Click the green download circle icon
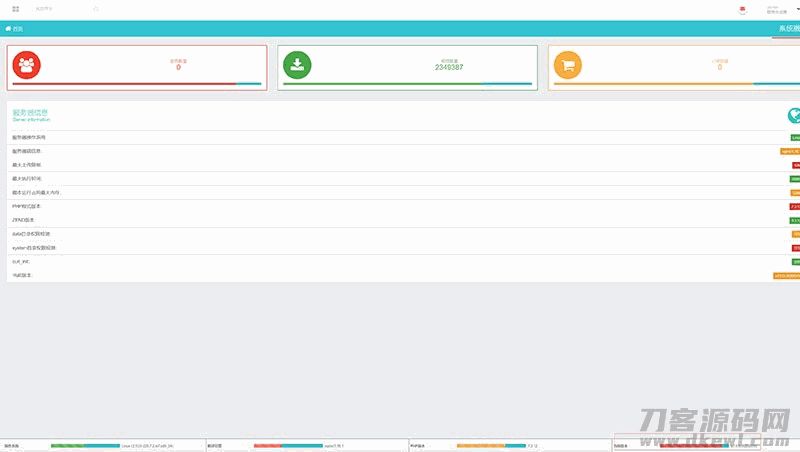Image resolution: width=800 pixels, height=452 pixels. click(x=297, y=65)
